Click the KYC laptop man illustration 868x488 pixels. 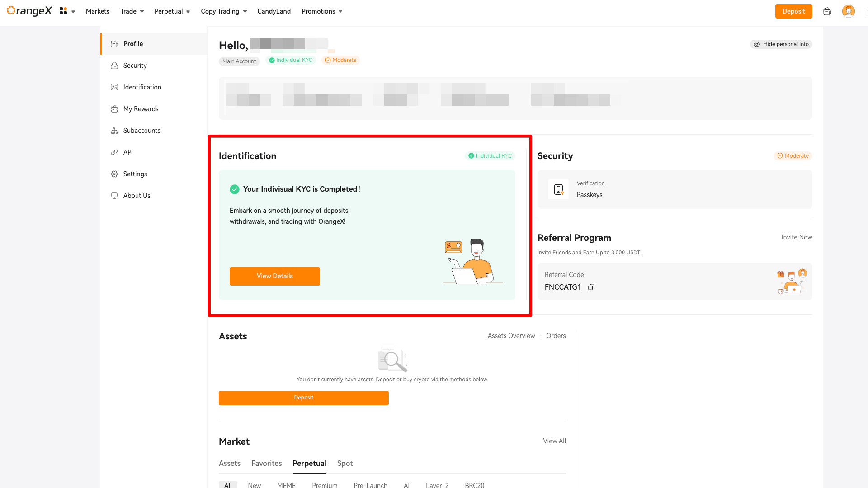[x=472, y=262]
